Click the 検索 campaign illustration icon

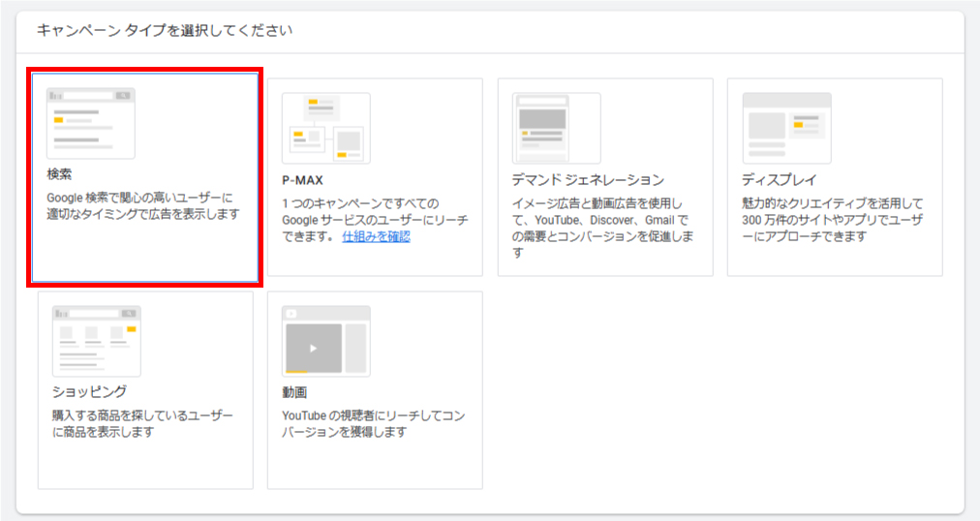(91, 123)
